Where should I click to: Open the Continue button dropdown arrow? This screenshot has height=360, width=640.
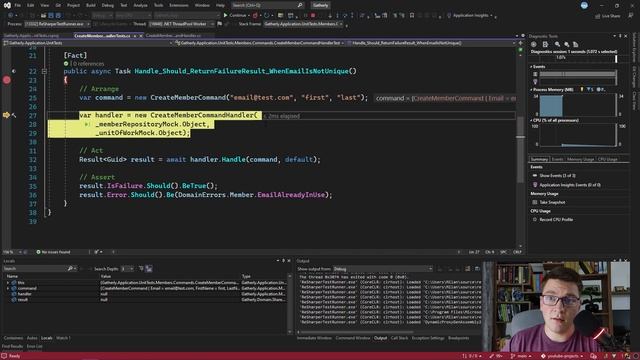coord(249,16)
